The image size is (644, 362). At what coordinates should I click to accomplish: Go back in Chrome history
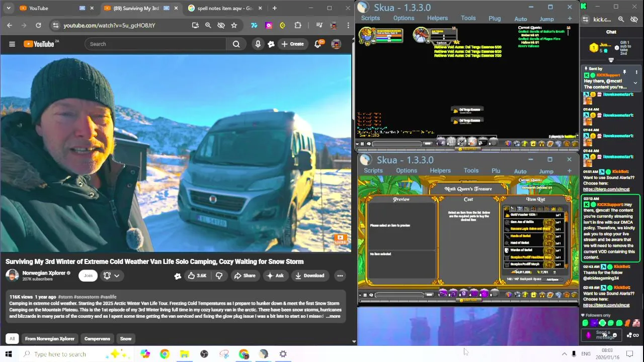(x=10, y=25)
